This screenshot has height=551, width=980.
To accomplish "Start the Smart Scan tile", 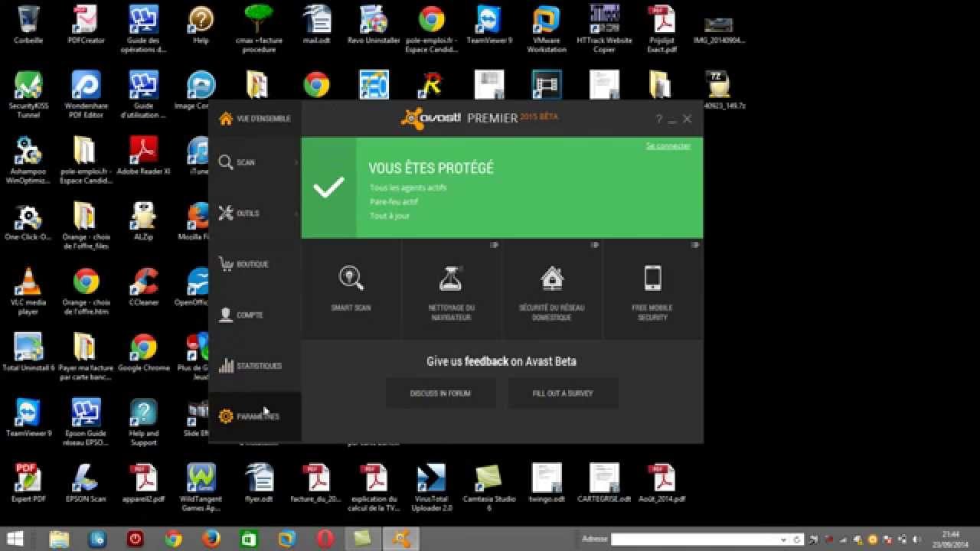I will [351, 289].
